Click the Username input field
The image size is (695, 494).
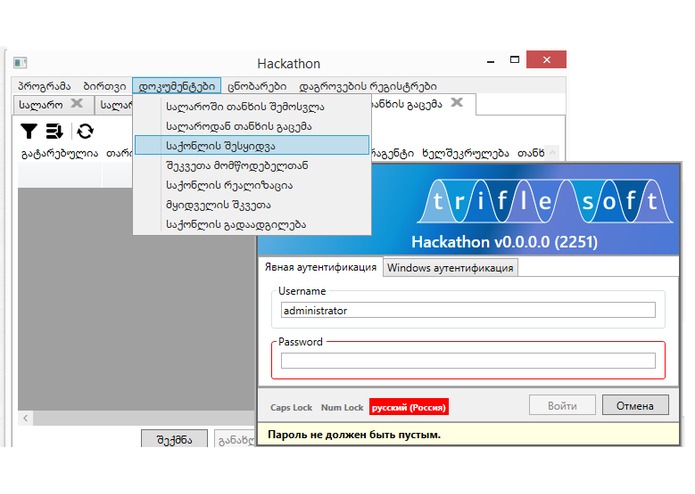point(468,310)
